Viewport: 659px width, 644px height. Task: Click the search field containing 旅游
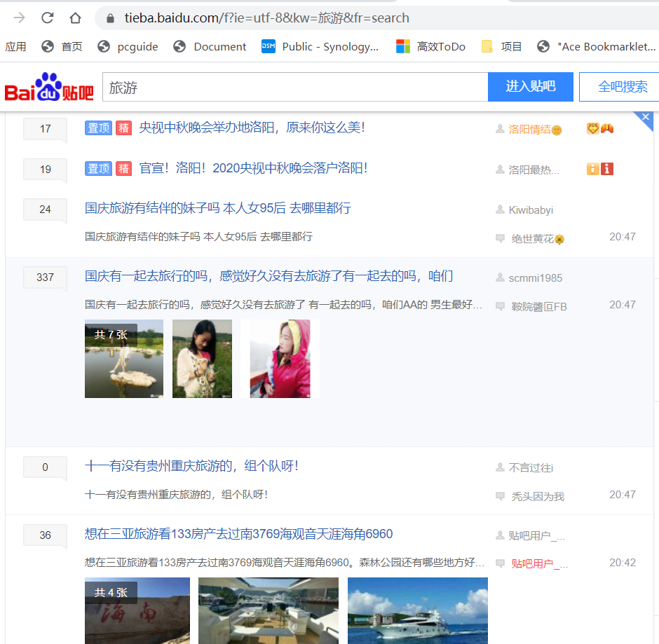coord(294,85)
